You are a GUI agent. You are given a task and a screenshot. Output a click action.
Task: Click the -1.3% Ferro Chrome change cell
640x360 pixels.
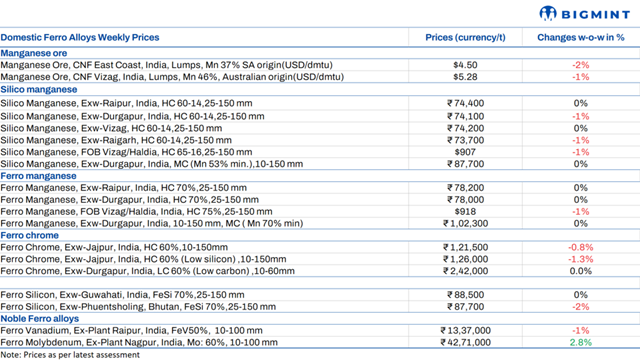(x=580, y=259)
